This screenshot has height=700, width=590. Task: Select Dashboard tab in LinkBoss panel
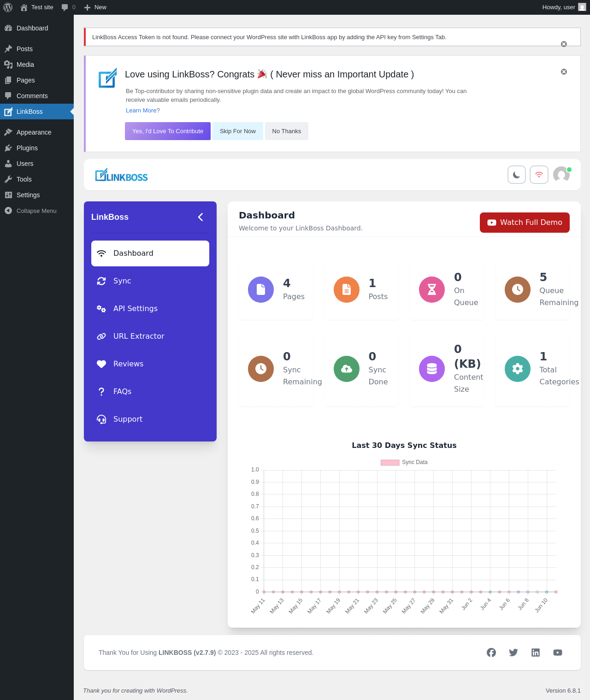(150, 253)
